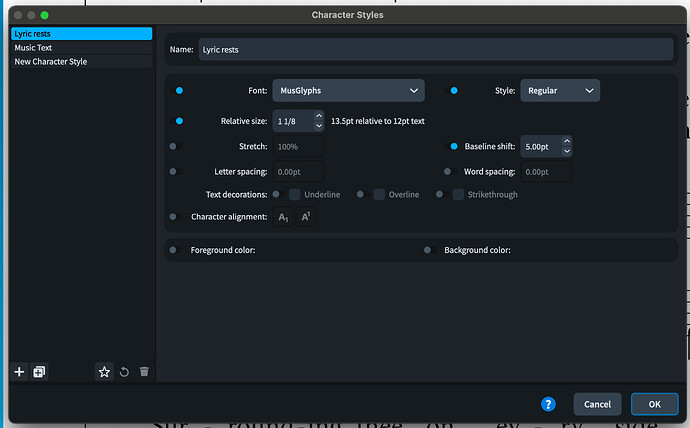Save style as default with star icon
The image size is (690, 428).
104,372
